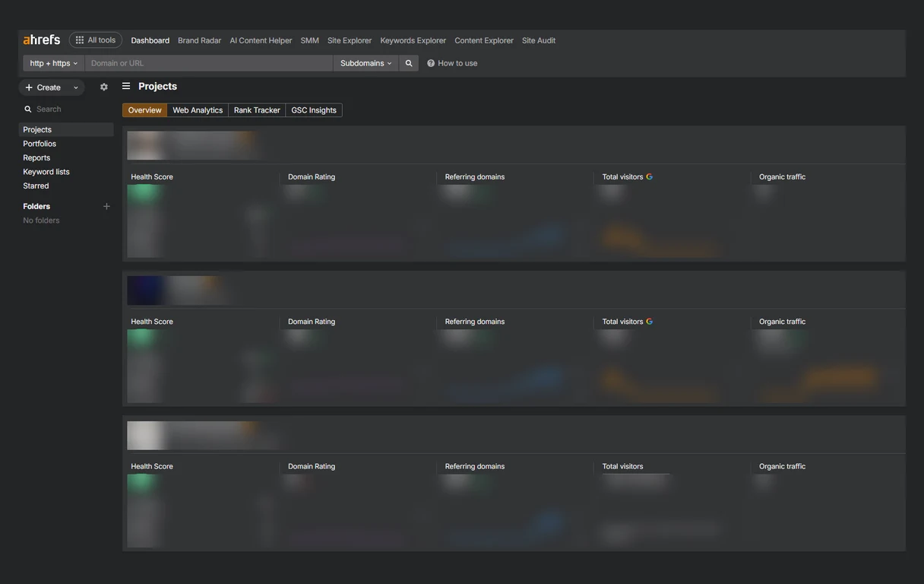Image resolution: width=924 pixels, height=584 pixels.
Task: Select SMM in the top navigation
Action: 310,40
